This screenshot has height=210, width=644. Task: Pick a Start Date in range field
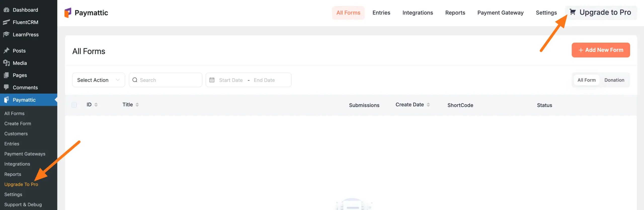point(231,80)
